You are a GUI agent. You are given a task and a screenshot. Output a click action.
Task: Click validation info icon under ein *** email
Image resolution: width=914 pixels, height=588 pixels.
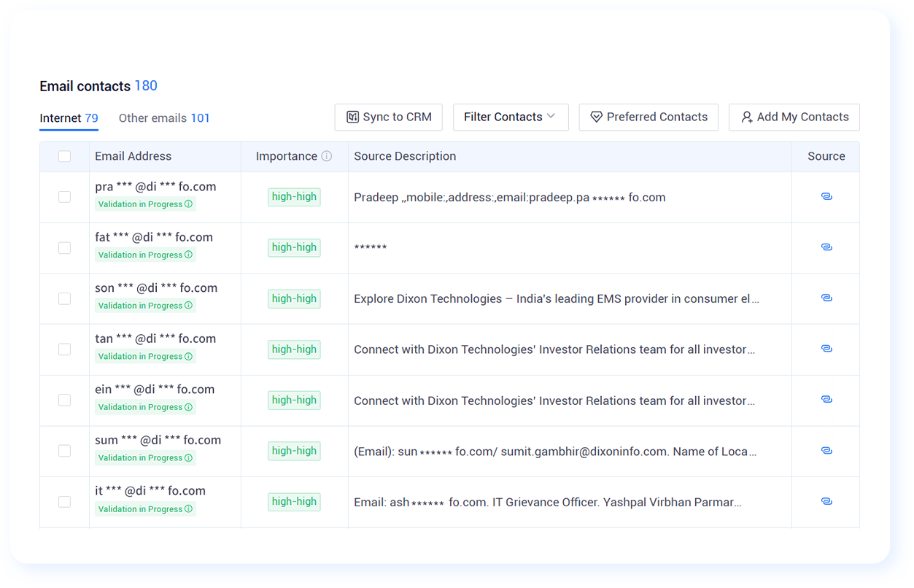(189, 407)
